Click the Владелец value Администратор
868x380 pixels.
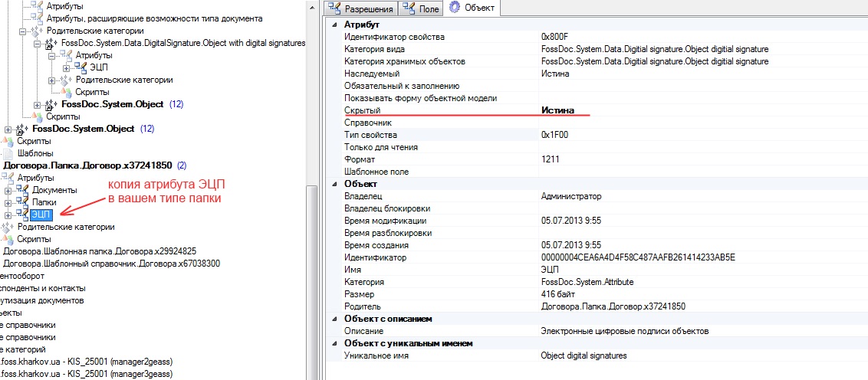570,196
